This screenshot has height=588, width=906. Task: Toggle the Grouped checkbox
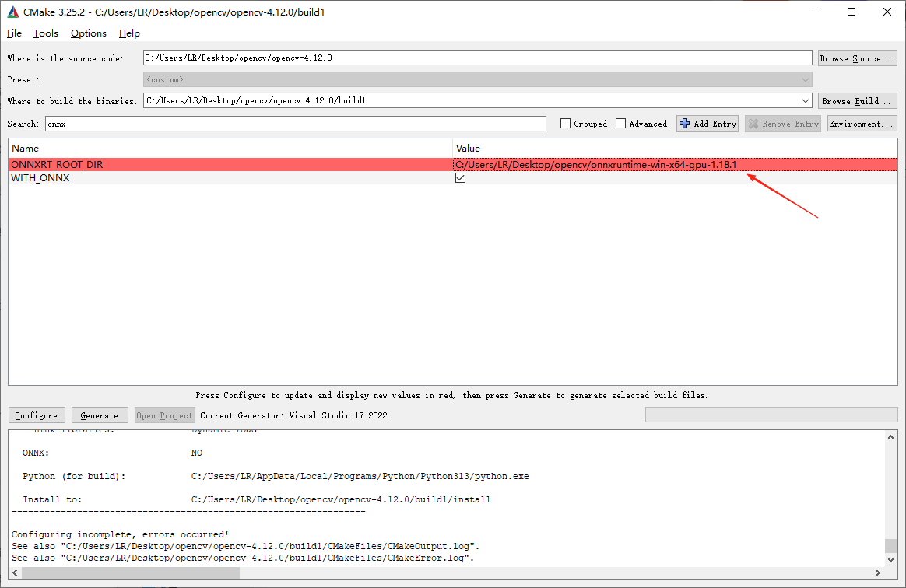click(566, 124)
